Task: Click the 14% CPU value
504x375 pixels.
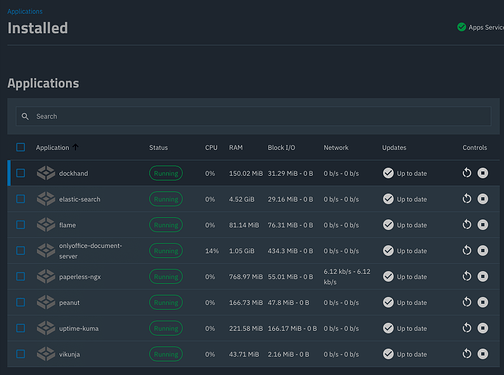Action: [x=212, y=251]
